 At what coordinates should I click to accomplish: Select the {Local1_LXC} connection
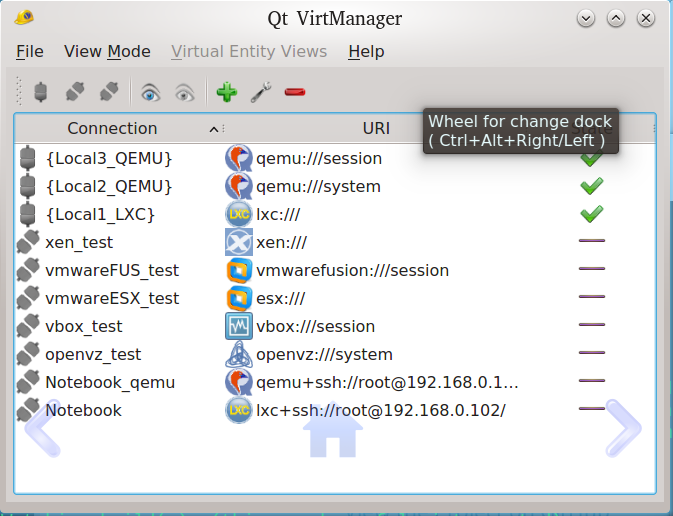coord(100,214)
